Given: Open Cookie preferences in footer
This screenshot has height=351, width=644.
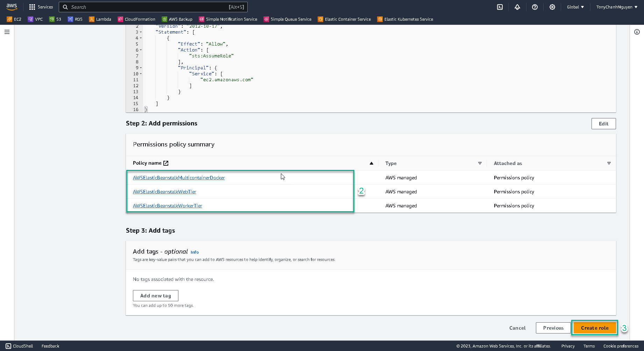Looking at the screenshot, I should tap(621, 346).
